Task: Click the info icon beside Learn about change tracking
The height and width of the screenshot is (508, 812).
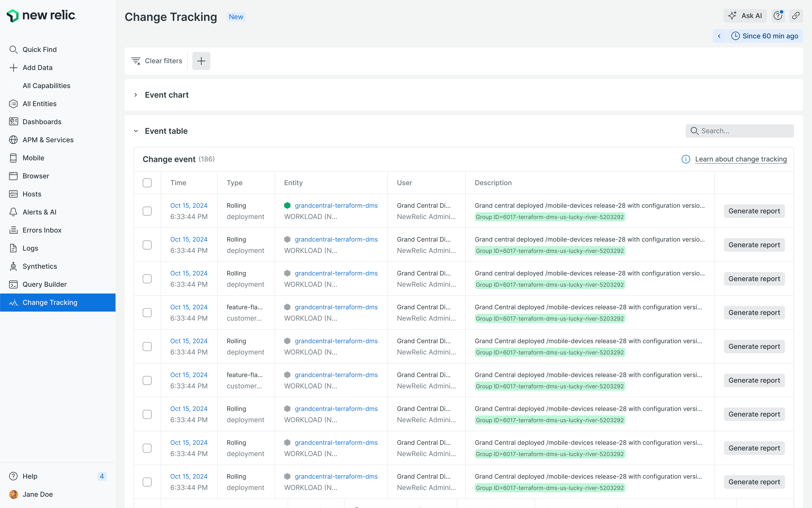Action: [x=686, y=159]
